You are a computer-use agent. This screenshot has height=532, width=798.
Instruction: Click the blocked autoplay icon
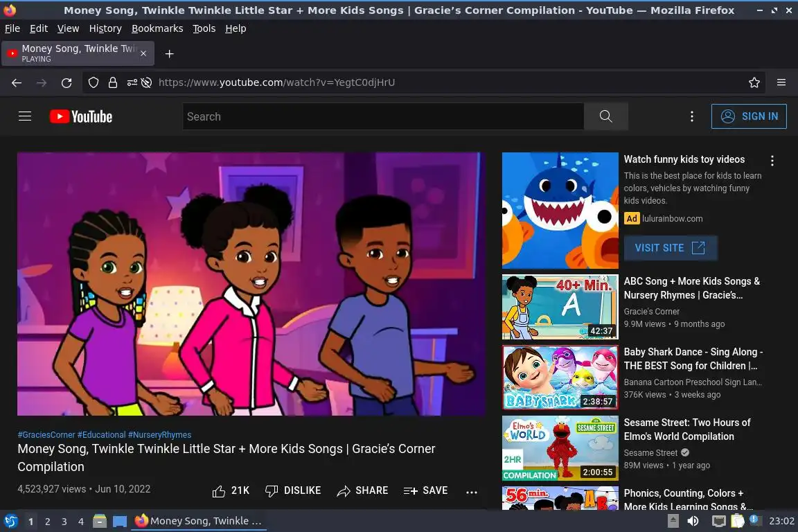147,82
